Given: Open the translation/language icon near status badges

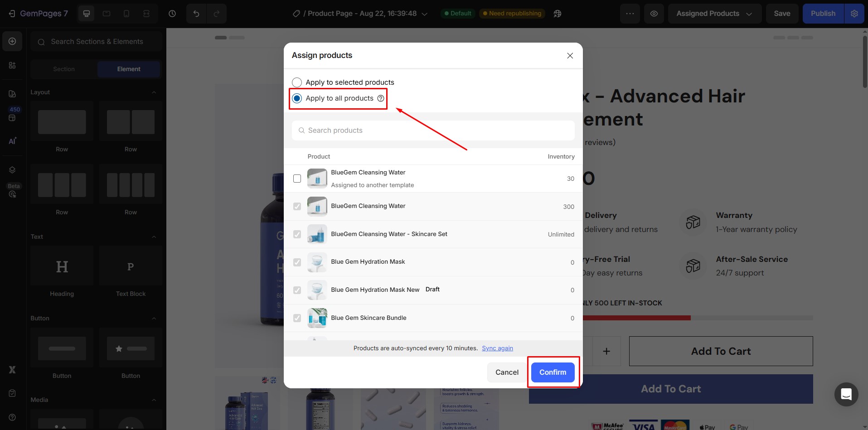Looking at the screenshot, I should [558, 13].
